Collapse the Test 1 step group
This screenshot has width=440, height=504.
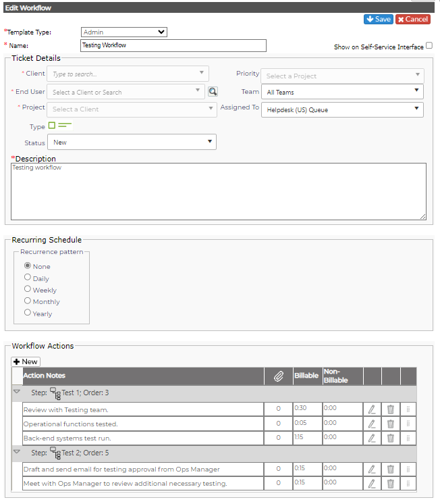17,391
